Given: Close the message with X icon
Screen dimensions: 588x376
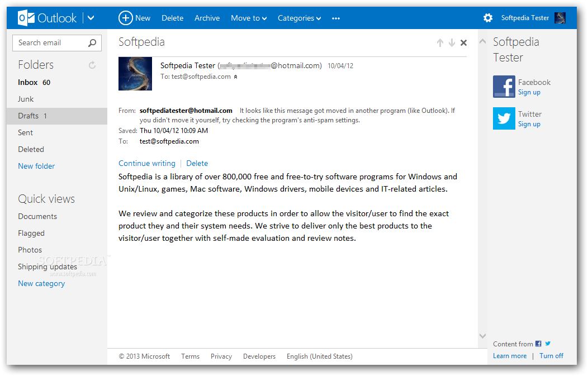Looking at the screenshot, I should point(463,42).
